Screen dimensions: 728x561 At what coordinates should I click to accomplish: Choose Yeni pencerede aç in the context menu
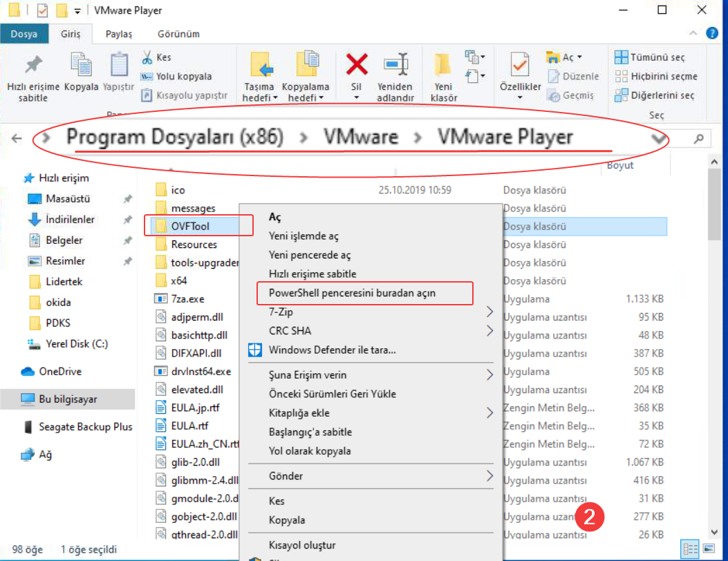click(x=310, y=255)
